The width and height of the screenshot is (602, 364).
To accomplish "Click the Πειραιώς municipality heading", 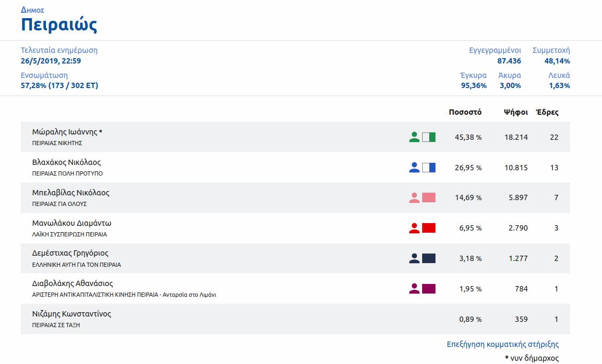I will point(59,25).
